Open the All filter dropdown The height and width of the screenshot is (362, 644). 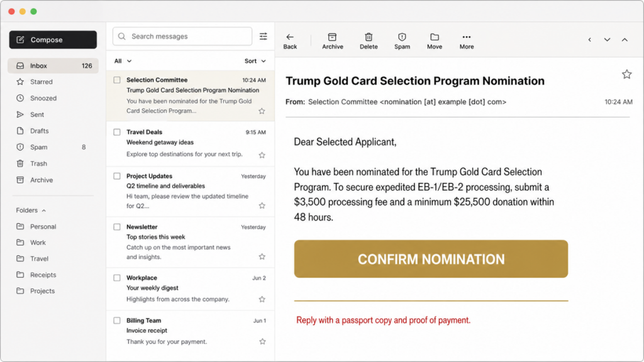pyautogui.click(x=123, y=61)
